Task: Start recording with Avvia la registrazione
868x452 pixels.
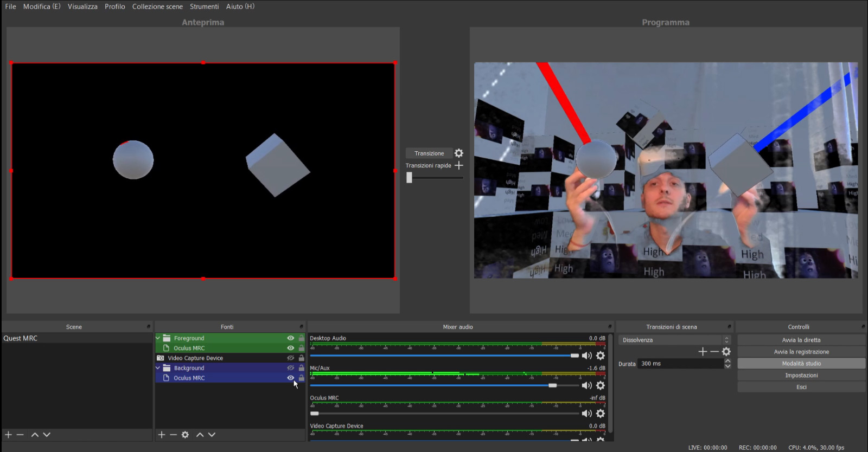Action: tap(801, 352)
